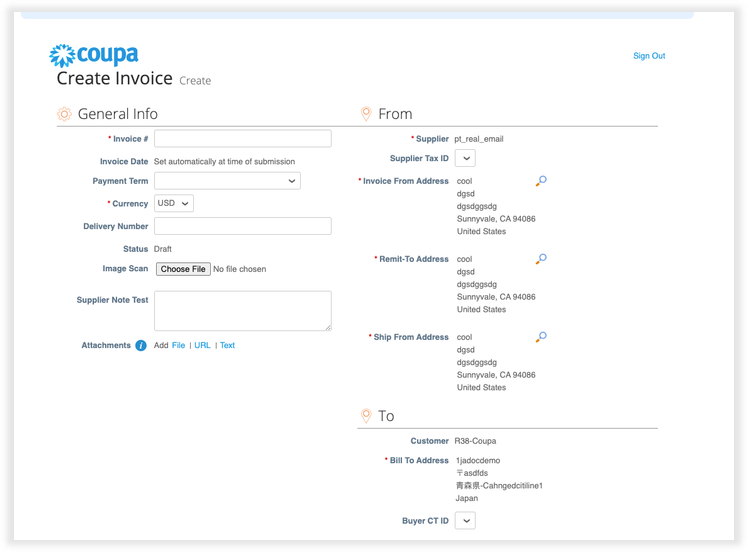Click the Choose File button
Image resolution: width=748 pixels, height=552 pixels.
pos(183,269)
